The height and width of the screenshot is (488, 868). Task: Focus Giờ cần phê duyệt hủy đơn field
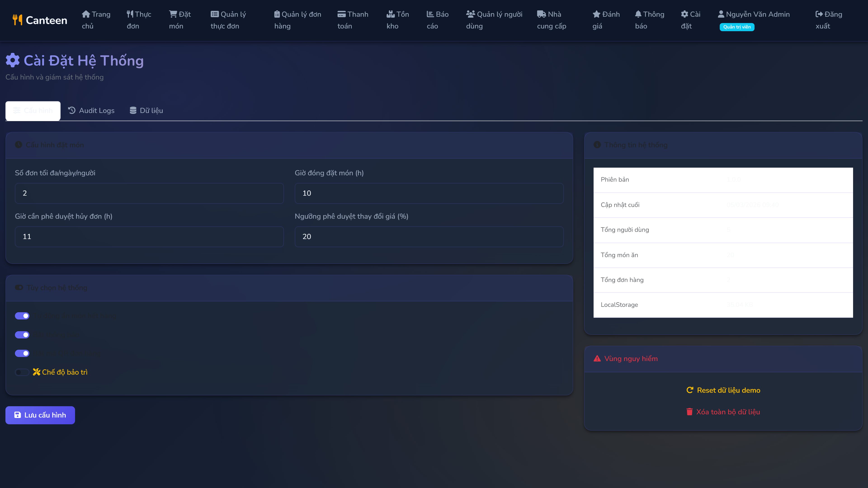pyautogui.click(x=149, y=236)
